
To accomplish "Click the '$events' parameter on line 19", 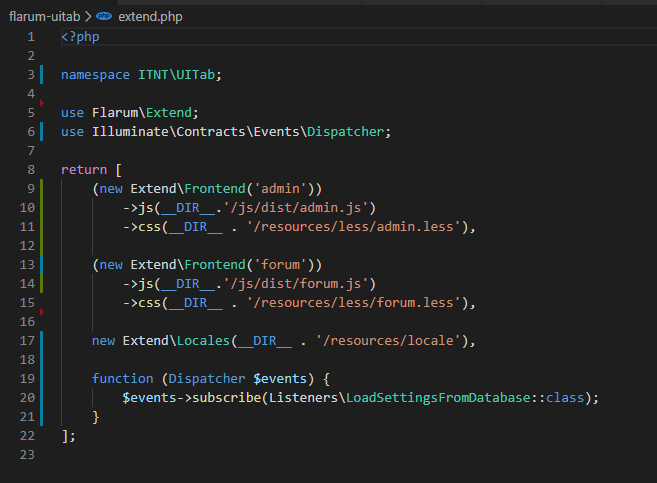I will (280, 379).
